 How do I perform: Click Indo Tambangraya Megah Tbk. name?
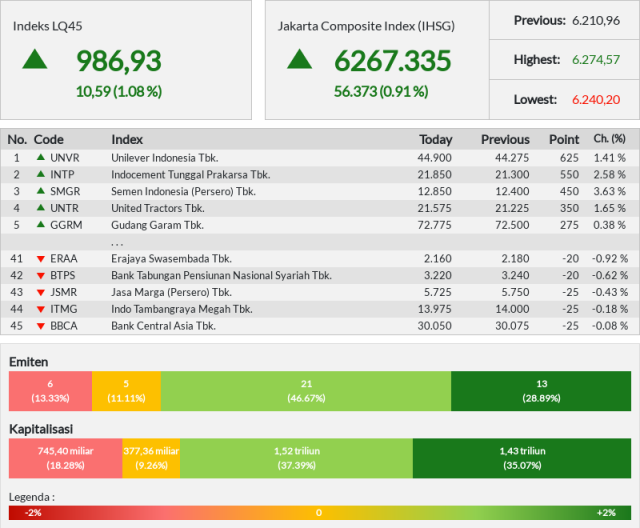tap(182, 309)
